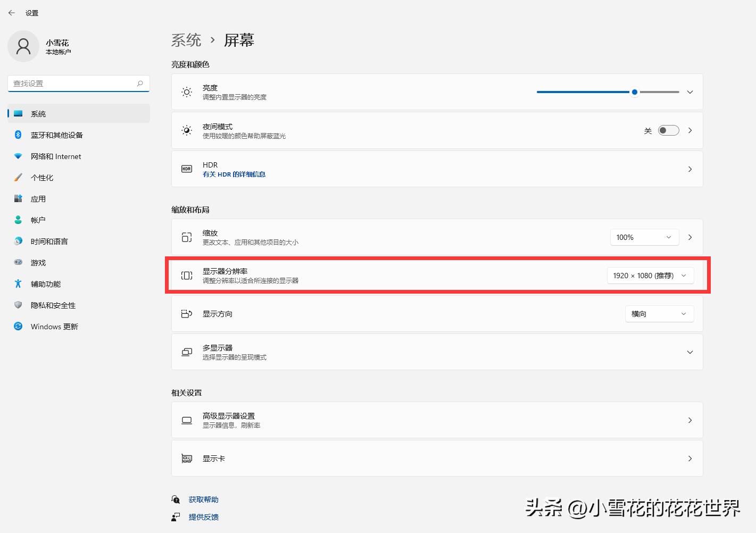
Task: Click the monitor icon for 高级显示器设置
Action: click(x=187, y=420)
